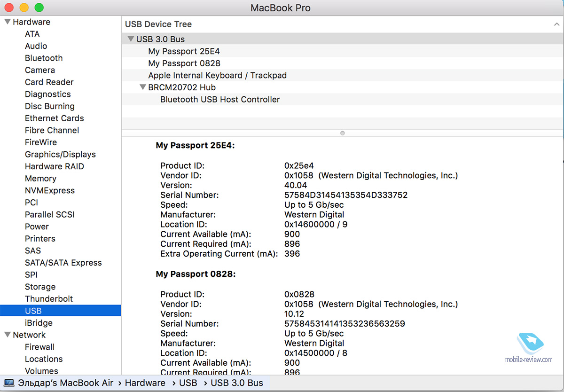Open Locations under Network
The height and width of the screenshot is (392, 564).
tap(44, 359)
